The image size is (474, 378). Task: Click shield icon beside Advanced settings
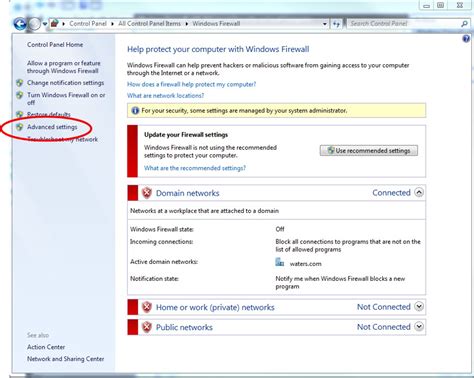[x=20, y=127]
